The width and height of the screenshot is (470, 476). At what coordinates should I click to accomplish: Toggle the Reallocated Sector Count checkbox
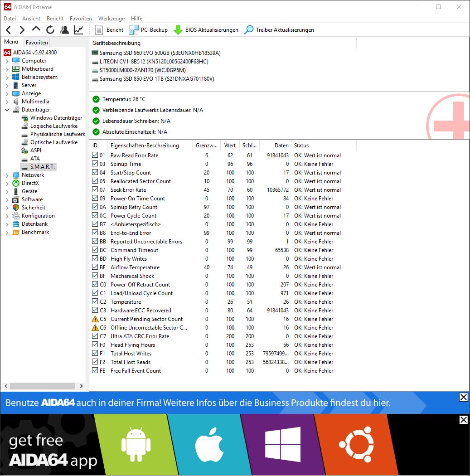[95, 181]
